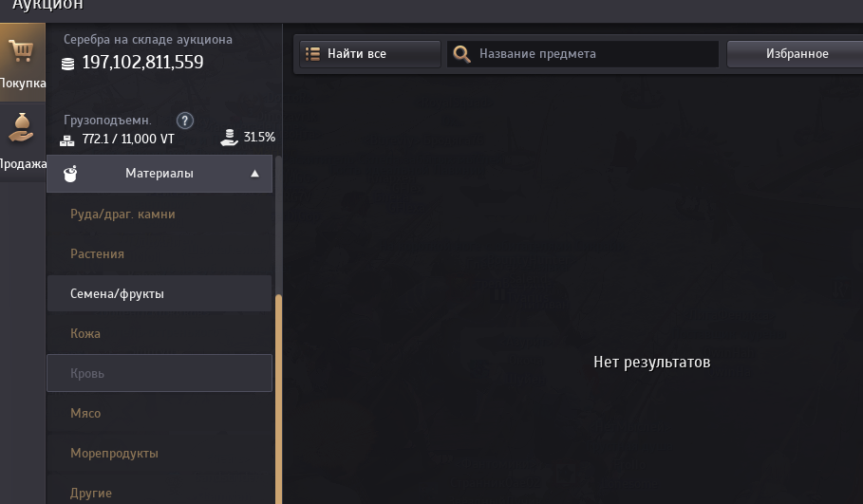Click the coins-in-hand 31.5% icon

[x=229, y=138]
